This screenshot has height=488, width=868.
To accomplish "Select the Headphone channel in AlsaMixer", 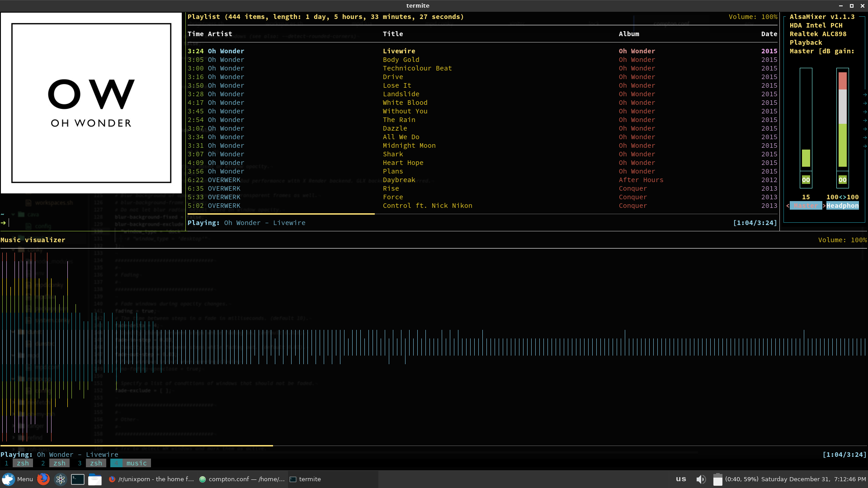I will coord(842,206).
